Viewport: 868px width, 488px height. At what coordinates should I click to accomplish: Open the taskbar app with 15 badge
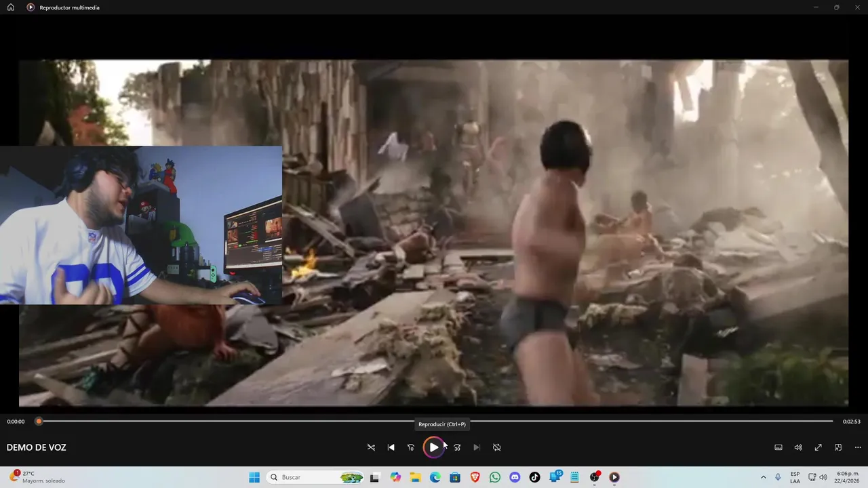(x=555, y=476)
